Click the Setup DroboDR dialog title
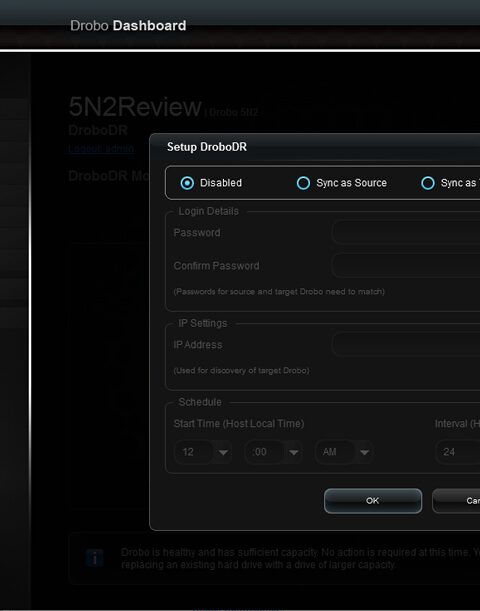The width and height of the screenshot is (480, 611). click(207, 147)
